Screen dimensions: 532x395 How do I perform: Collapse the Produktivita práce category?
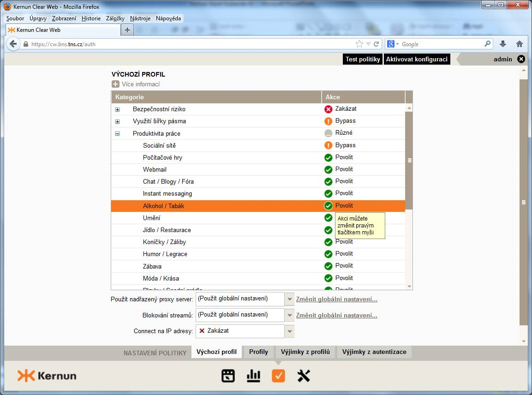coord(117,134)
